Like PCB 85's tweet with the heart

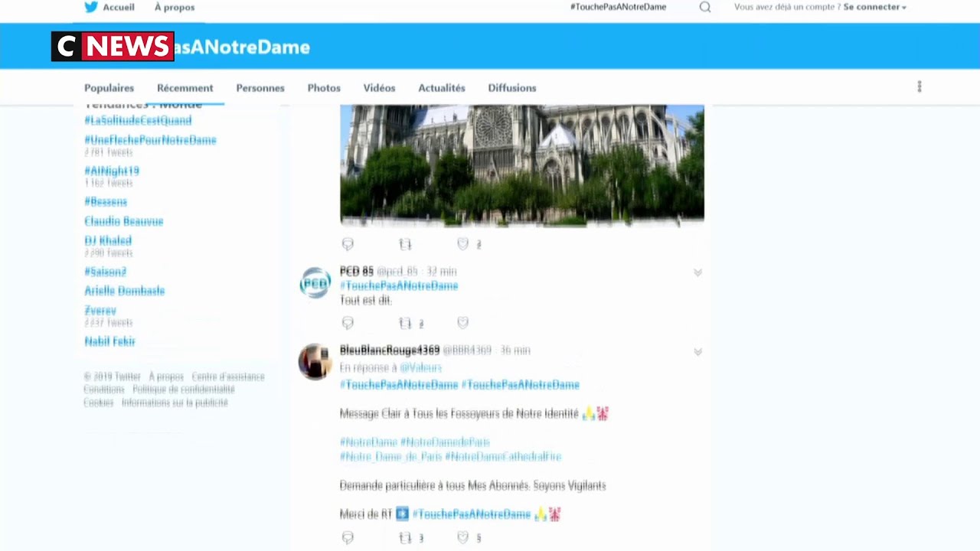[462, 322]
